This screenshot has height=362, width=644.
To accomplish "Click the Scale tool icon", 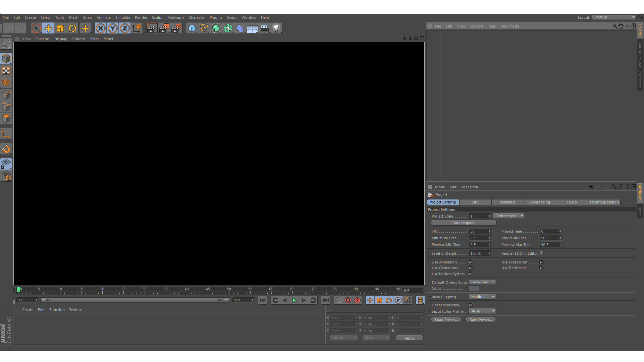I will click(60, 28).
